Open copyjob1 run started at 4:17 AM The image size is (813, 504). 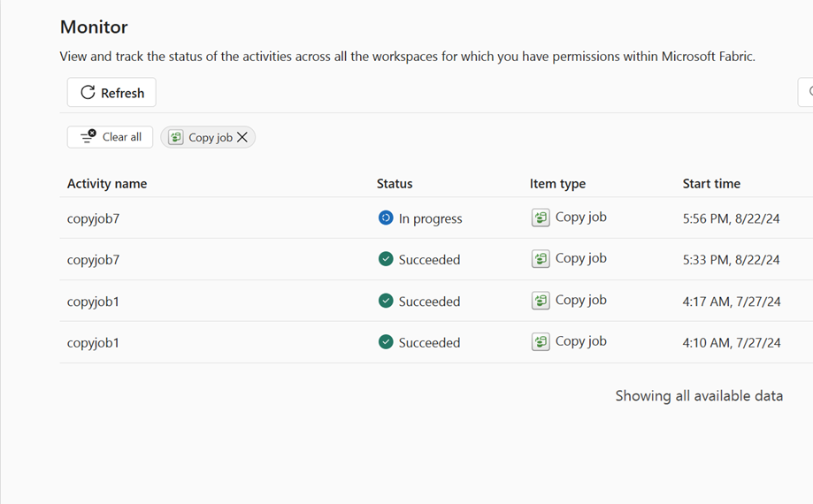tap(93, 302)
